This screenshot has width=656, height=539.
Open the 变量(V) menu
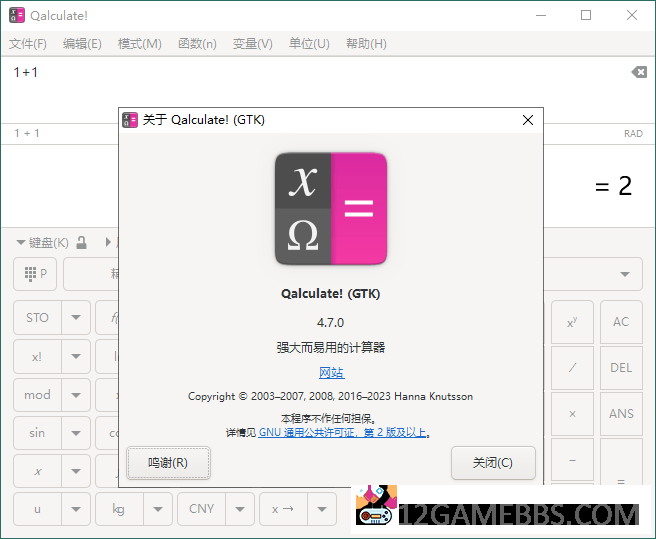tap(252, 44)
